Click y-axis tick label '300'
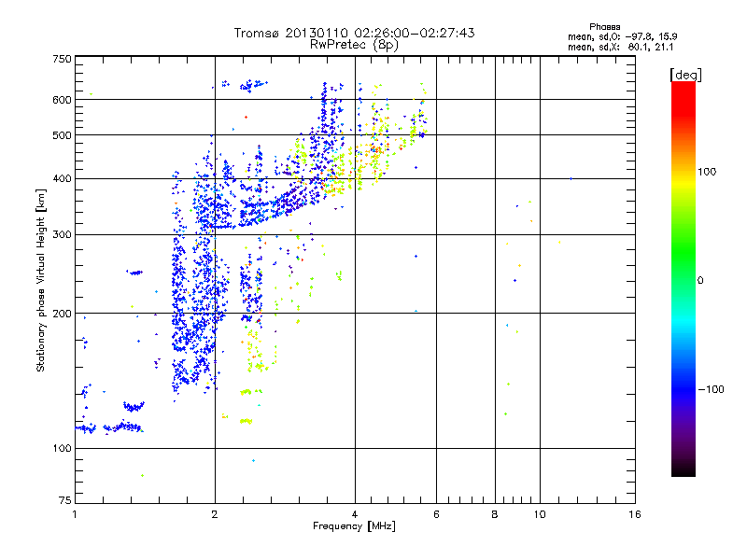Image resolution: width=747 pixels, height=560 pixels. point(62,235)
